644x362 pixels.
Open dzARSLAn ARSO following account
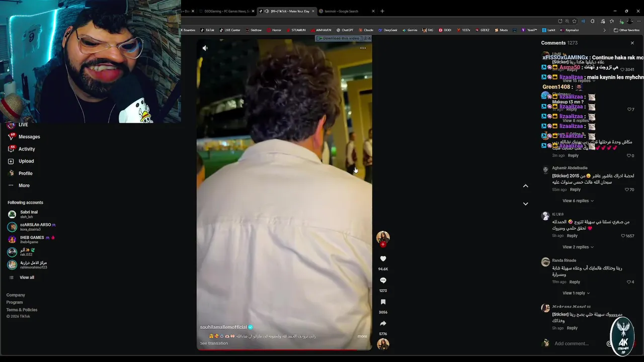(31, 227)
